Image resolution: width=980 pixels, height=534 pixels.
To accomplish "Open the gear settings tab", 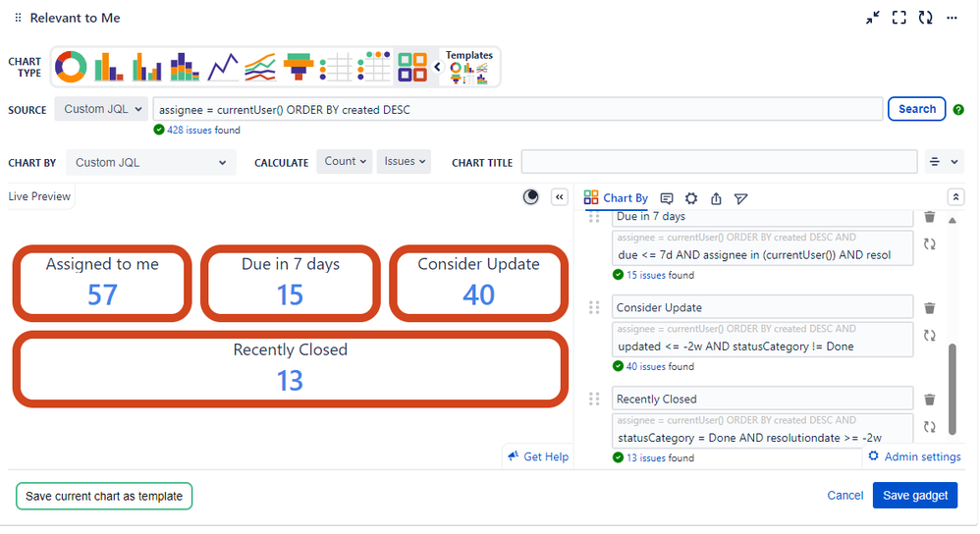I will [x=691, y=198].
